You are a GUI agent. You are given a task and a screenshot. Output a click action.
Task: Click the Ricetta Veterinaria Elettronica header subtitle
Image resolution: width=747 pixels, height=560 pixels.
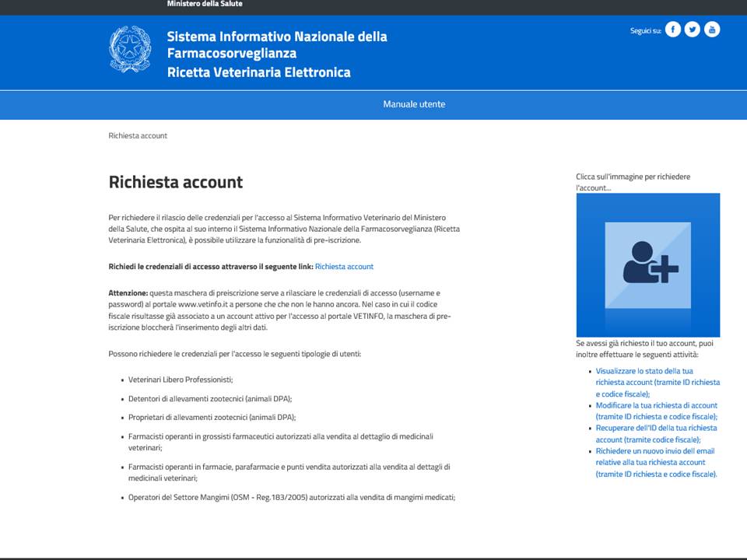(258, 72)
